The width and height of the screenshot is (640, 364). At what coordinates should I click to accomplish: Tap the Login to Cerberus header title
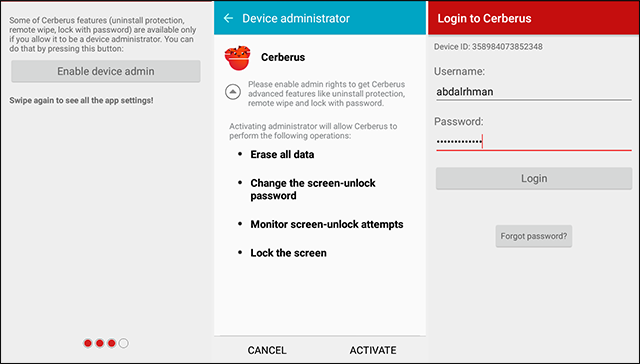pyautogui.click(x=484, y=18)
